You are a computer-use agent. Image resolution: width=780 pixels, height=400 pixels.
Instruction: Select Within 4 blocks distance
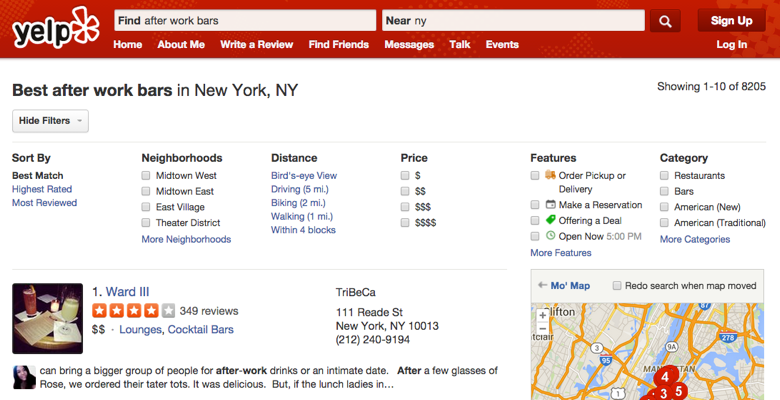[x=303, y=230]
